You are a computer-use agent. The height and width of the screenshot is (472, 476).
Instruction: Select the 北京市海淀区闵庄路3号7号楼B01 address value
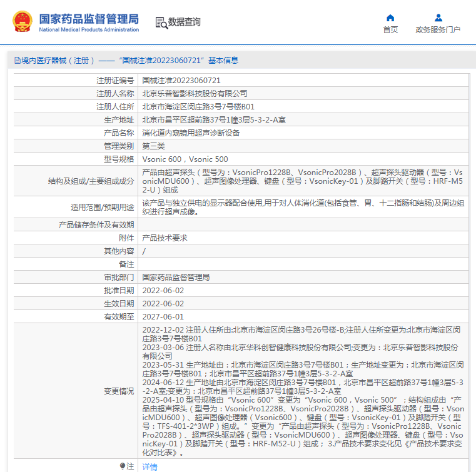coord(198,106)
